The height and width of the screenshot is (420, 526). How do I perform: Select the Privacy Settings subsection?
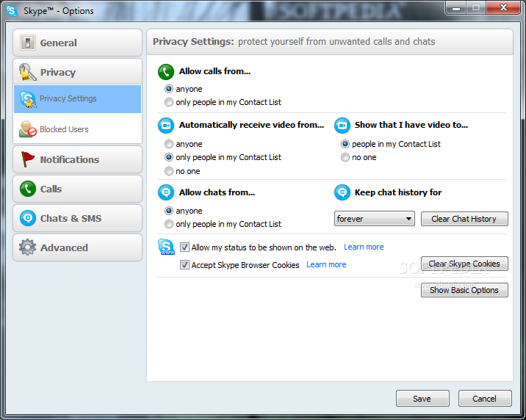[77, 99]
